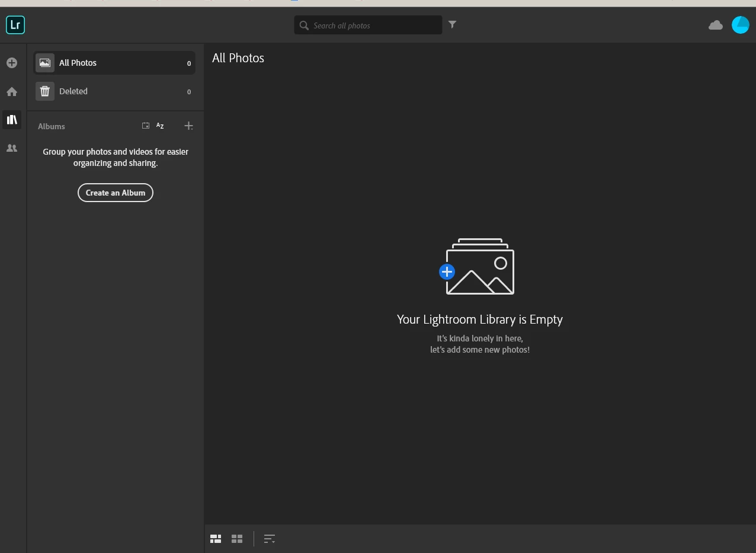Open the account profile avatar
The image size is (756, 553).
(x=741, y=25)
